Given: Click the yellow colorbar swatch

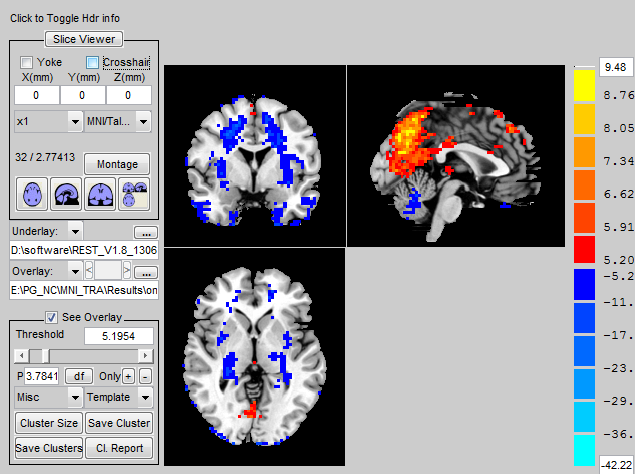Looking at the screenshot, I should coord(584,85).
